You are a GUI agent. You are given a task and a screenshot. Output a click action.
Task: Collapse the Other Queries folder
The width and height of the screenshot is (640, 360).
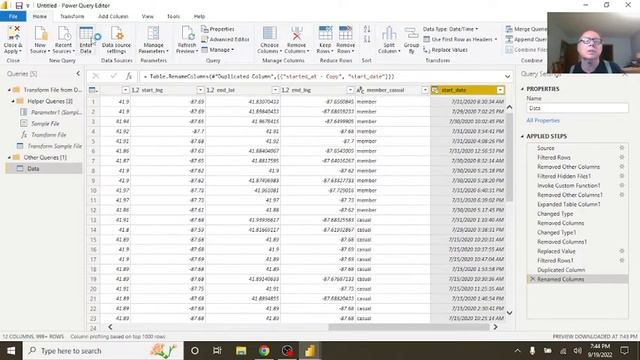point(9,157)
